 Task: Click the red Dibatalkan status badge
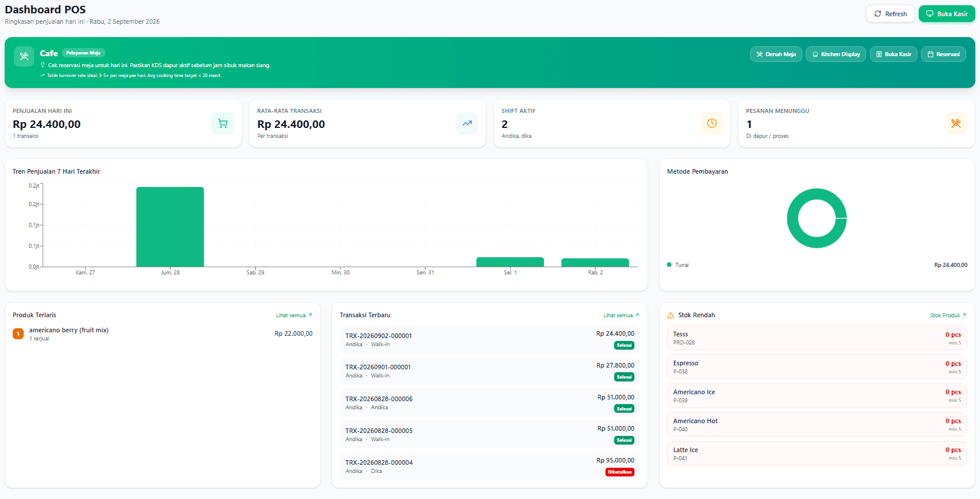click(620, 472)
